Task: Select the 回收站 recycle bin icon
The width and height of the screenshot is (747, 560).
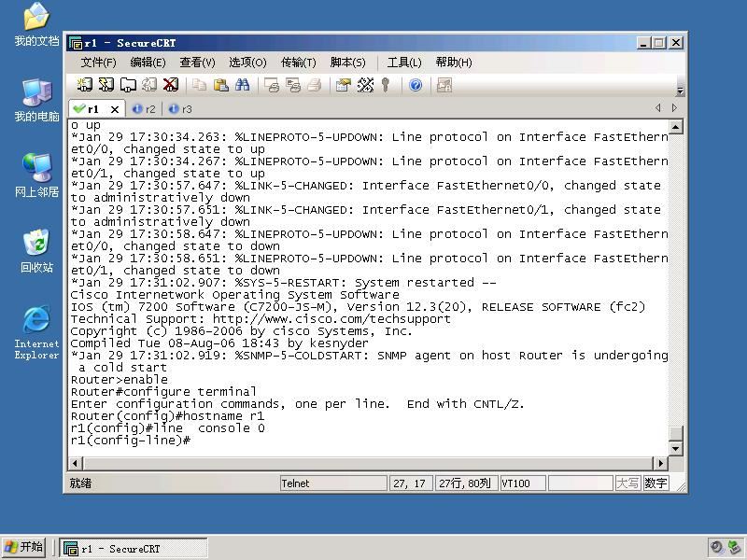Action: tap(36, 251)
